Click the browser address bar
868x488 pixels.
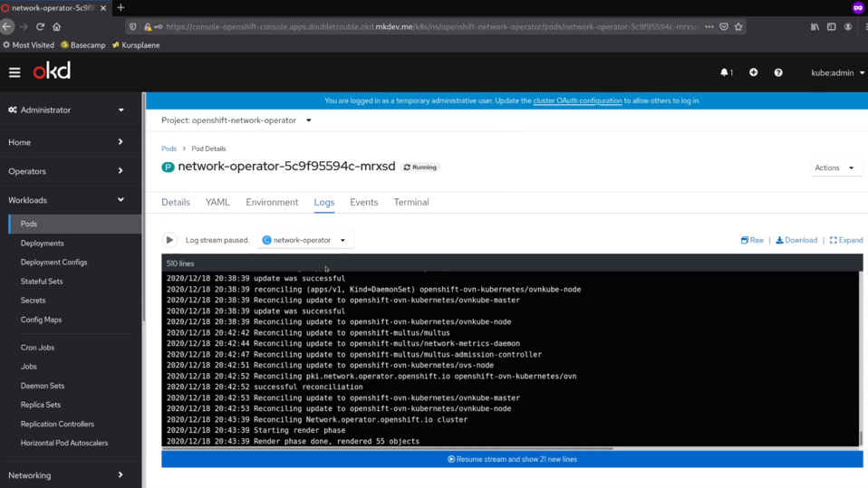click(432, 26)
